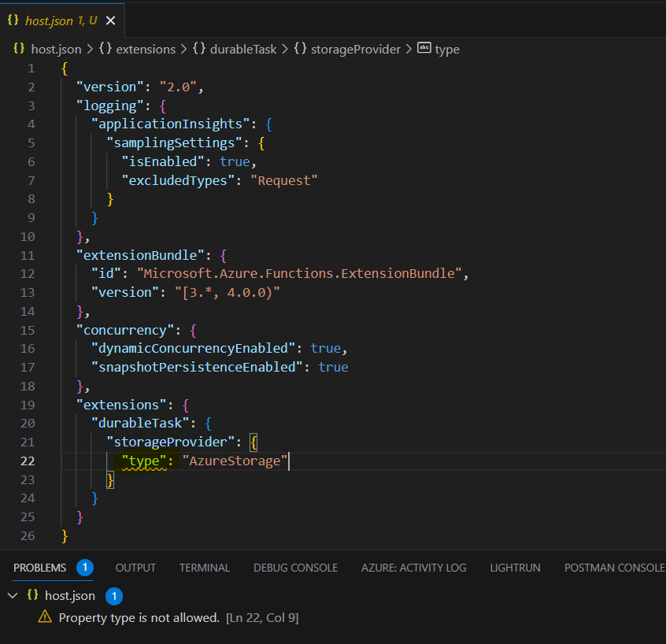Click the "isEnabled" key
The image size is (666, 644).
click(x=163, y=162)
